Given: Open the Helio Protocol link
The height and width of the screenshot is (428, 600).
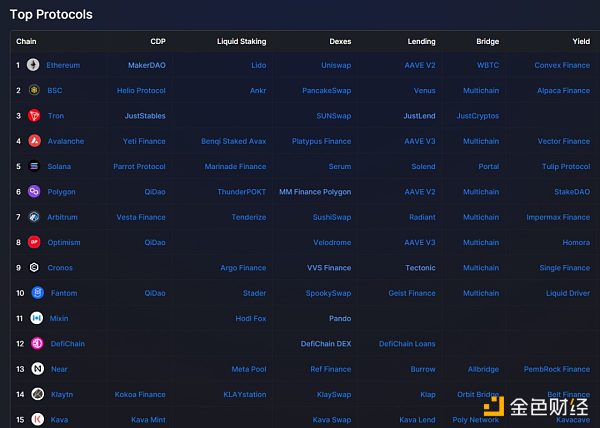Looking at the screenshot, I should (141, 91).
